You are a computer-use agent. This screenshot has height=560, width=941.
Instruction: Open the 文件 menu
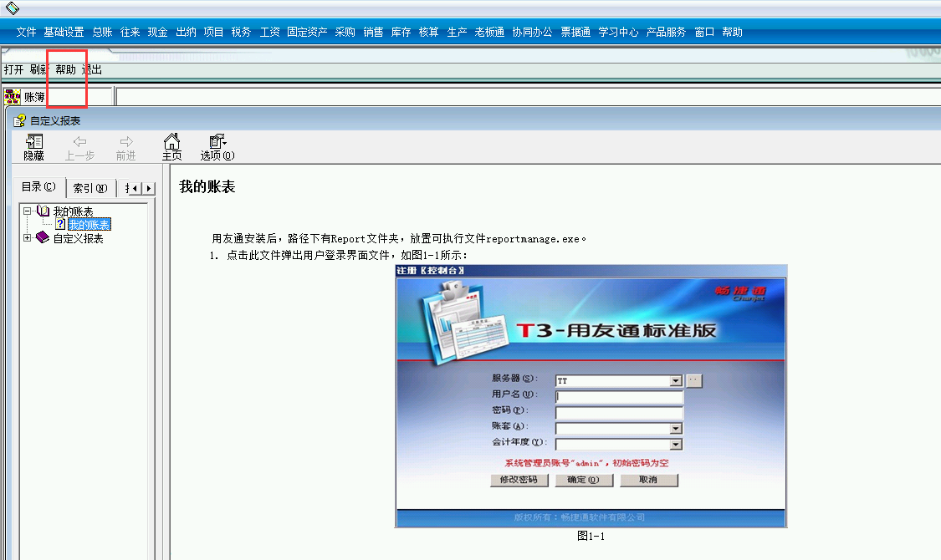pos(27,33)
